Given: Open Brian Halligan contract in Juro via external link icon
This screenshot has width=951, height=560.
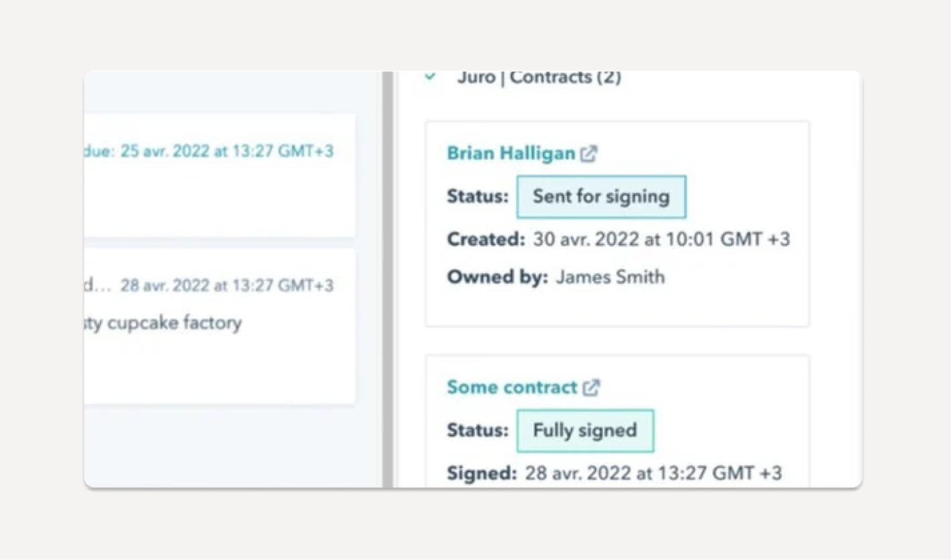Looking at the screenshot, I should 588,153.
